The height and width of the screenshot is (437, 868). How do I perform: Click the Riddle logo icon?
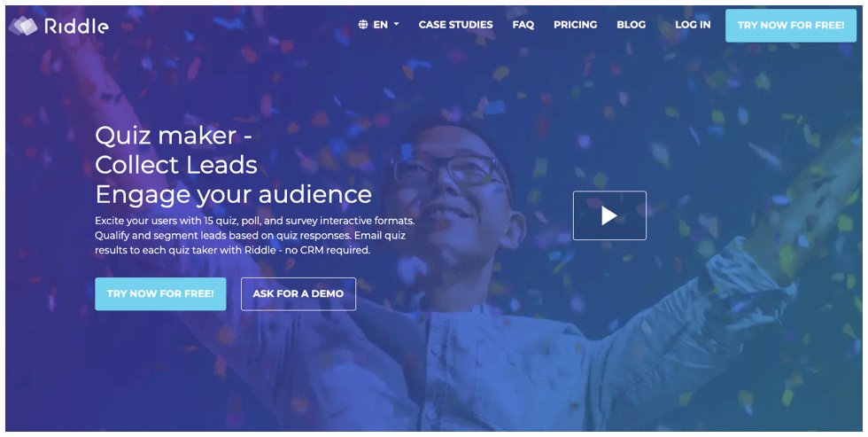click(23, 26)
